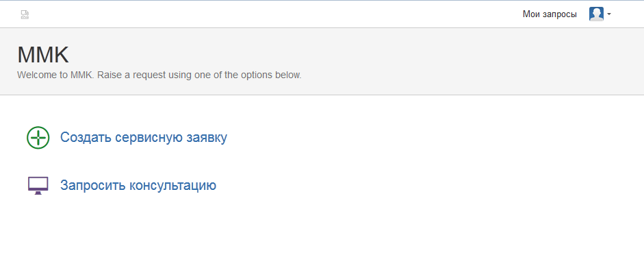
Task: Open the "Создать сервисную заявку" link
Action: [144, 137]
